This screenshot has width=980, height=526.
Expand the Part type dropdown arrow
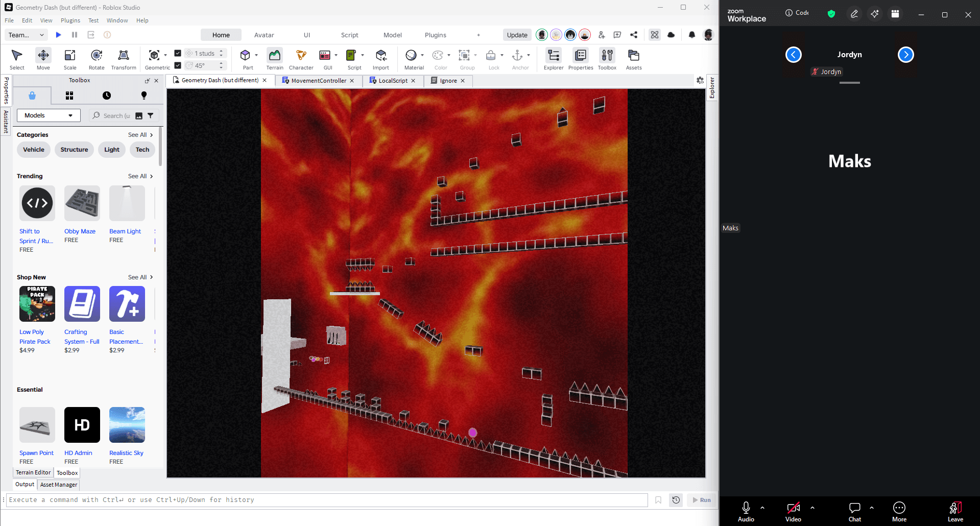tap(256, 55)
